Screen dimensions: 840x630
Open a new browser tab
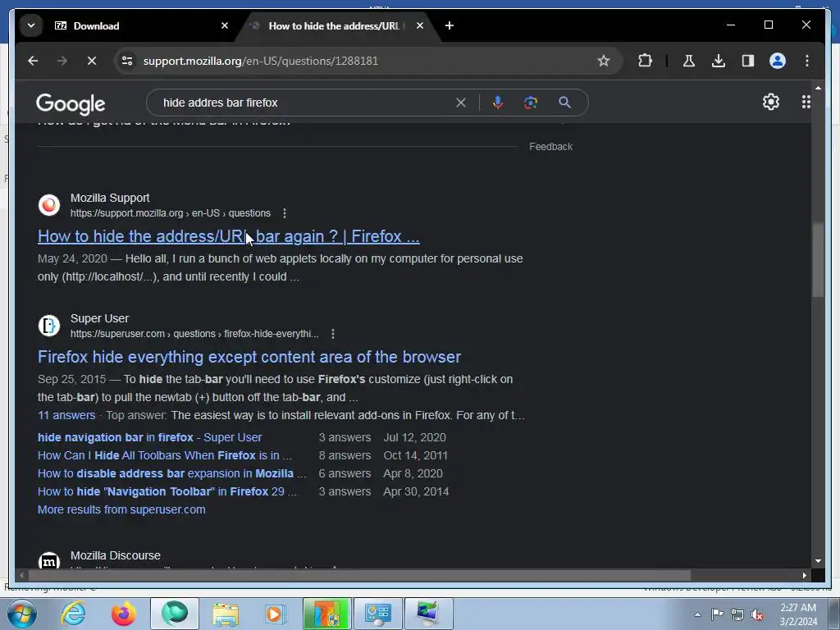pyautogui.click(x=450, y=25)
